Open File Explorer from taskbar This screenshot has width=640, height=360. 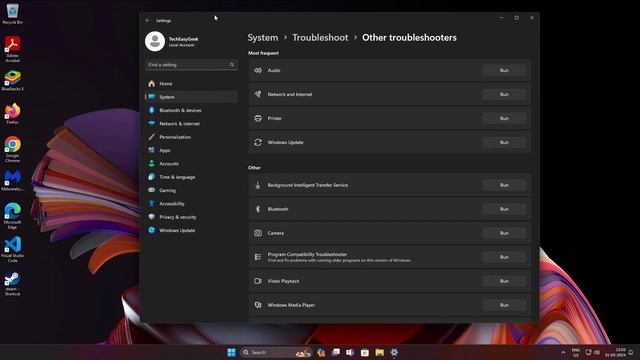coord(380,352)
